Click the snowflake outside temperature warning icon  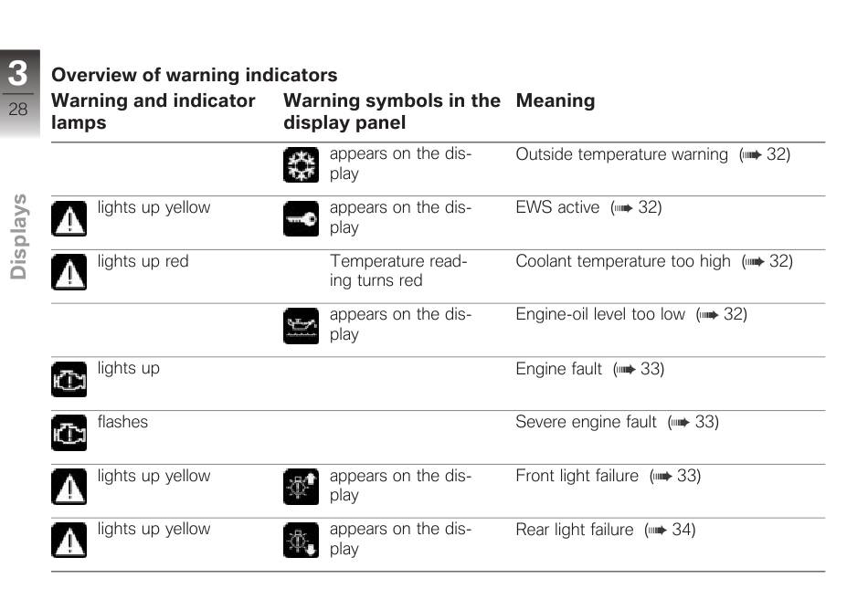pos(302,164)
